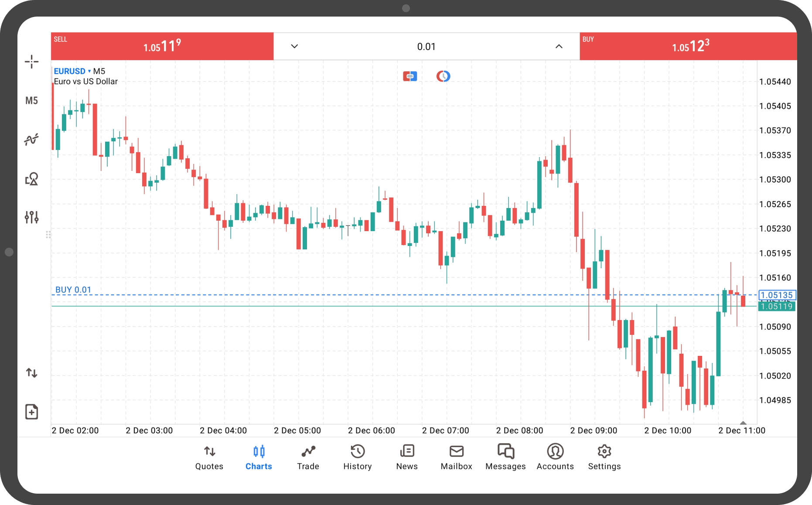Screen dimensions: 812x505
Task: Click the 0.01 volume input field
Action: tap(426, 46)
